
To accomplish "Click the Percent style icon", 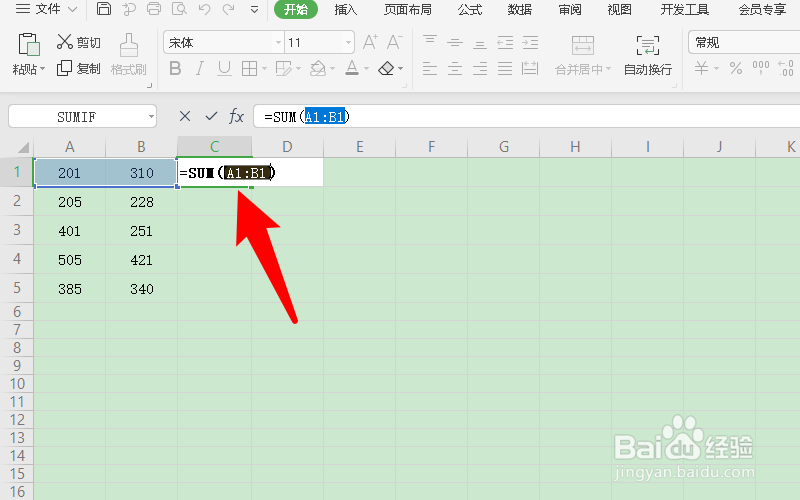I will click(x=736, y=68).
